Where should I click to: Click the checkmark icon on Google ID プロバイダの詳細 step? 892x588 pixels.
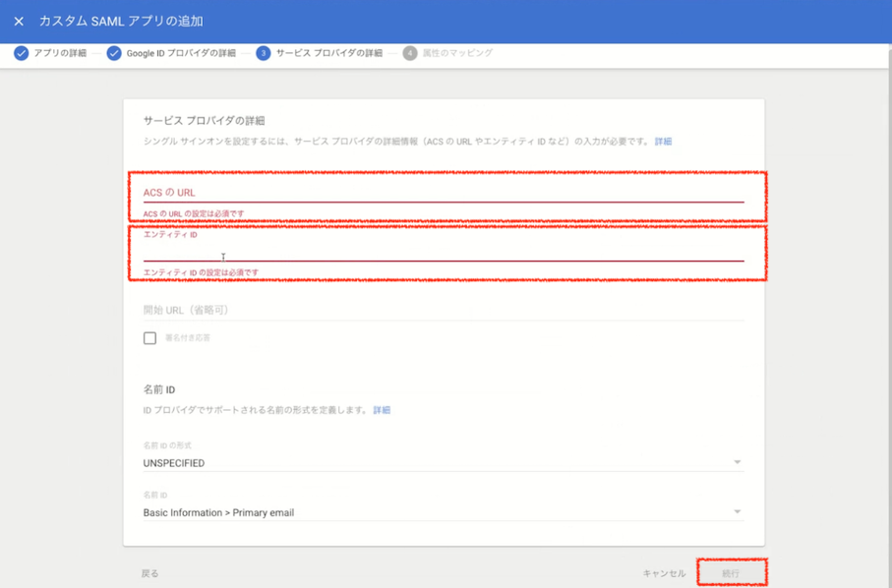pyautogui.click(x=112, y=54)
